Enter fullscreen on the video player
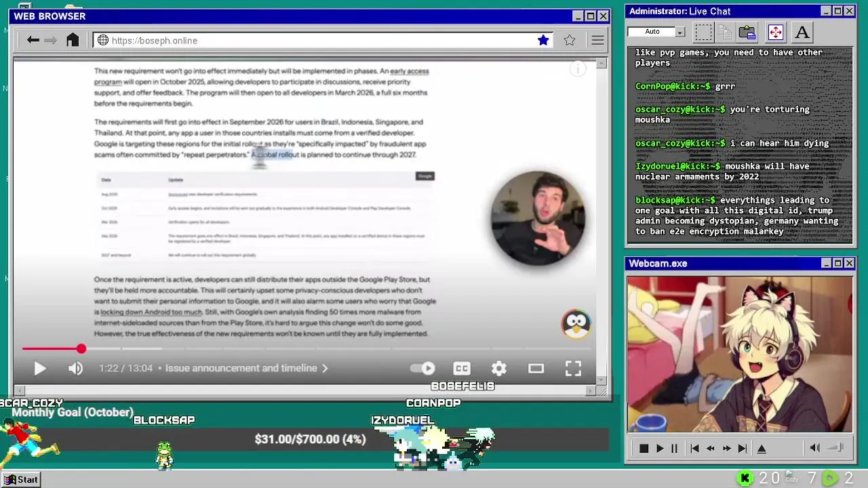This screenshot has width=868, height=488. [x=574, y=368]
